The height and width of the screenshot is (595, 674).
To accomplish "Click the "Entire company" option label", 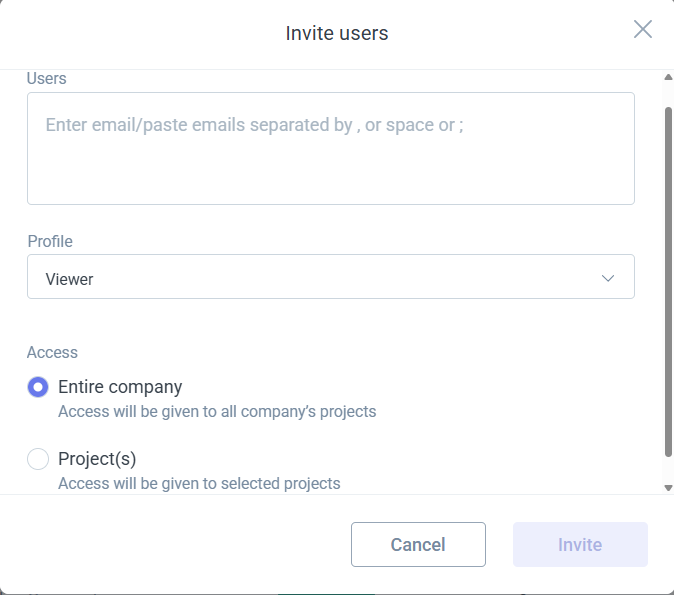I will 120,387.
